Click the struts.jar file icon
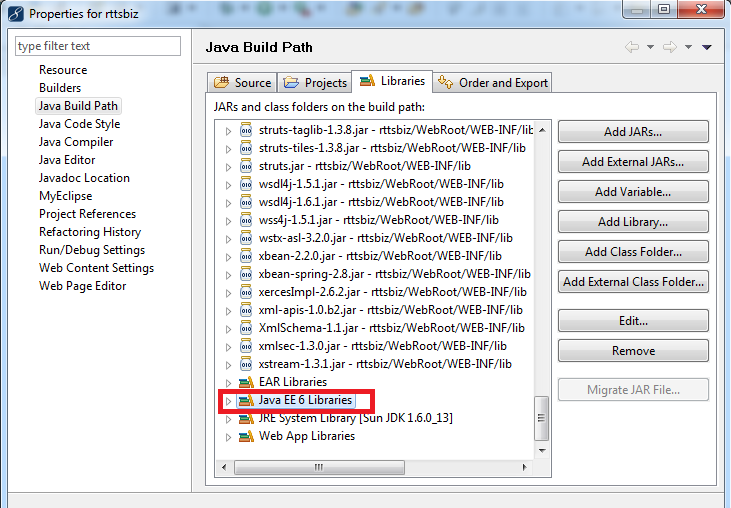 [x=246, y=166]
